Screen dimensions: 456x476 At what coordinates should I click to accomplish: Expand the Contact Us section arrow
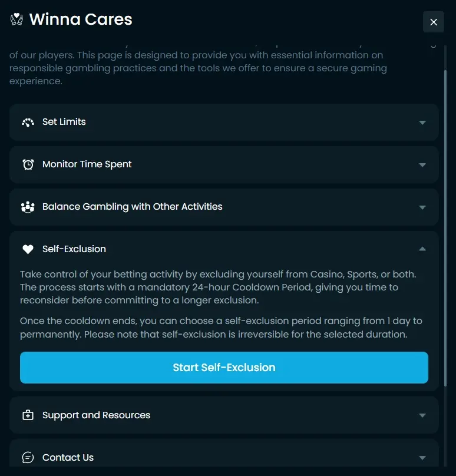pos(422,458)
